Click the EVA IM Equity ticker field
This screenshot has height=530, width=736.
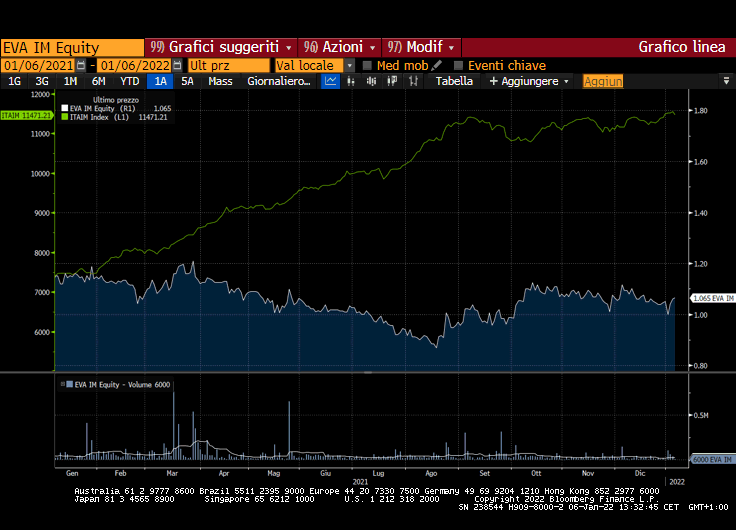point(72,47)
